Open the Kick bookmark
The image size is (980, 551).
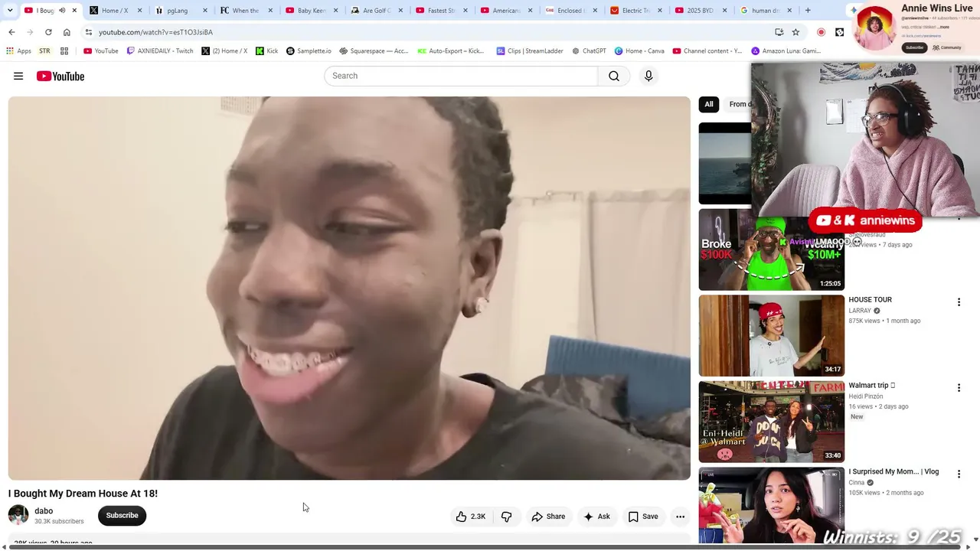click(x=267, y=51)
